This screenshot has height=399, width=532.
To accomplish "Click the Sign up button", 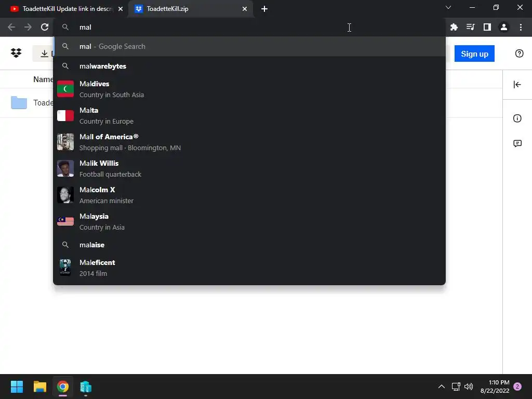I will pyautogui.click(x=474, y=54).
